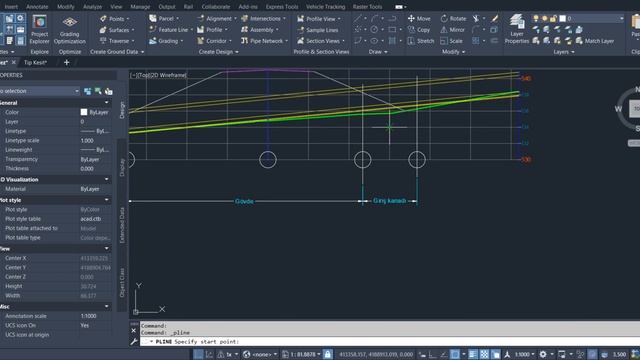Screen dimensions: 640x360
Task: Switch to the Tip Kesit drawing tab
Action: coord(35,62)
